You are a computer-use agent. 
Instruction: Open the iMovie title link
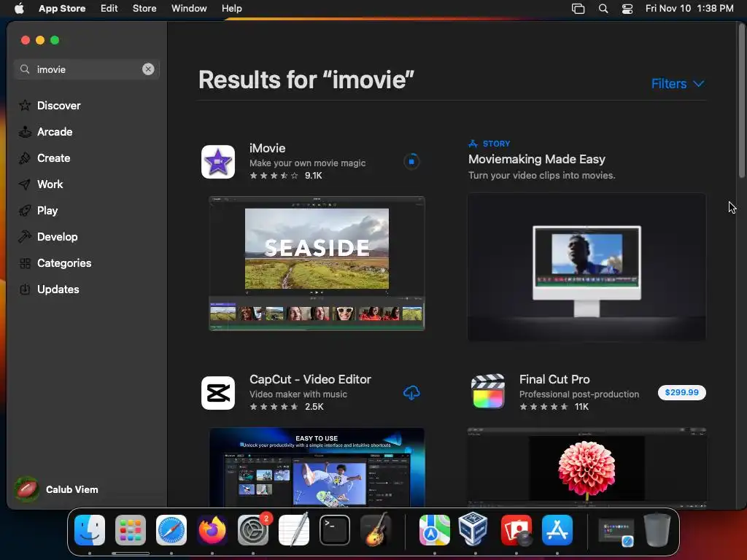click(267, 148)
